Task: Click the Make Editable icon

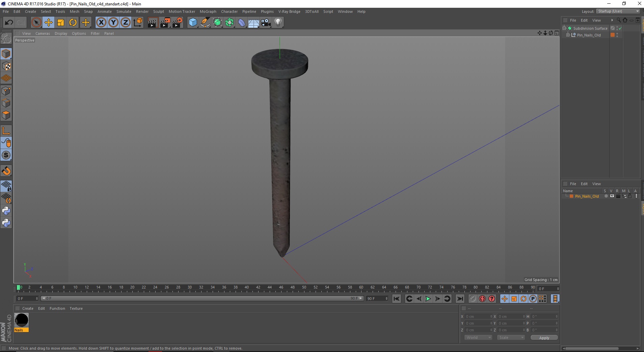Action: click(x=6, y=39)
